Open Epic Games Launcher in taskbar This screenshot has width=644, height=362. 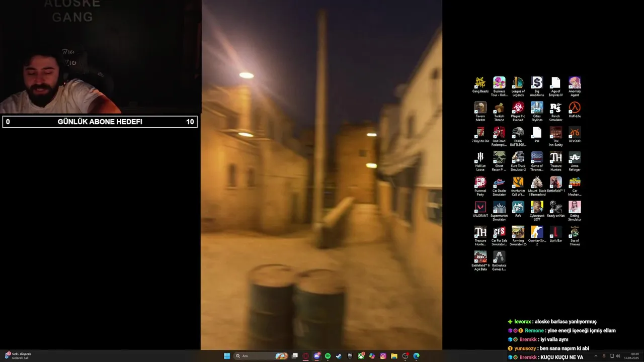pos(350,356)
